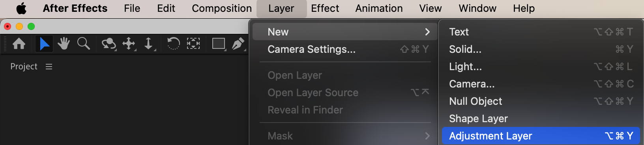Open the Apple menu
Image resolution: width=644 pixels, height=145 pixels.
point(21,8)
